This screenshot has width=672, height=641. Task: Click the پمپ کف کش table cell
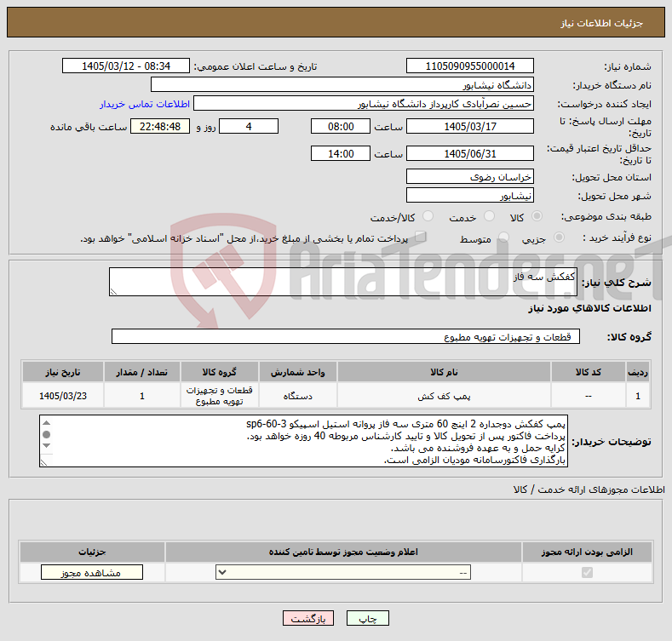coord(444,396)
